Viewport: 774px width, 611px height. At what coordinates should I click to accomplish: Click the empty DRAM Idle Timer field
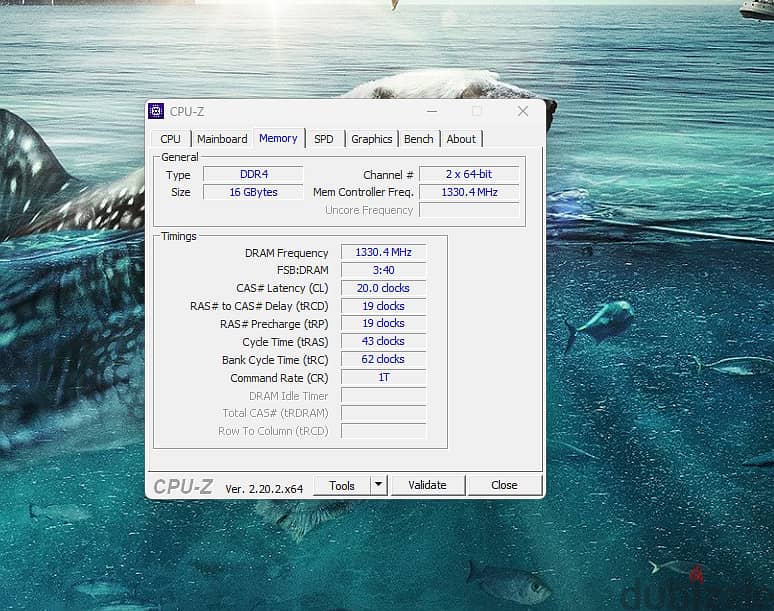[x=384, y=395]
